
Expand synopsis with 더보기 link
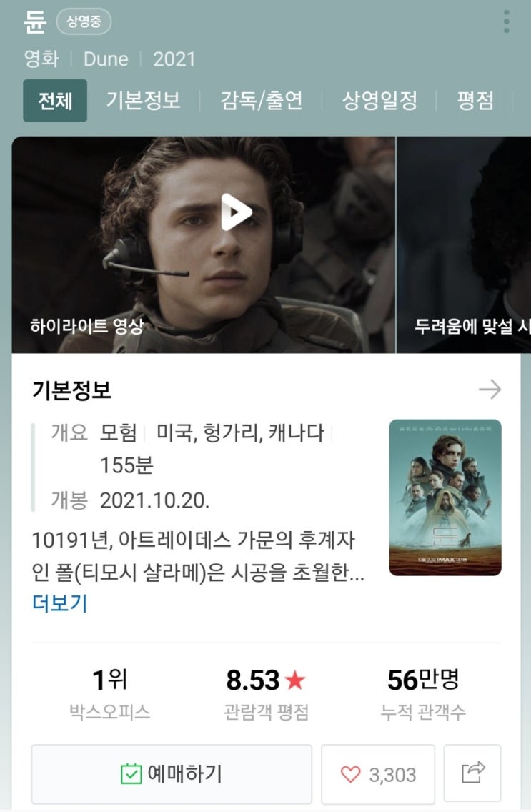click(x=59, y=603)
